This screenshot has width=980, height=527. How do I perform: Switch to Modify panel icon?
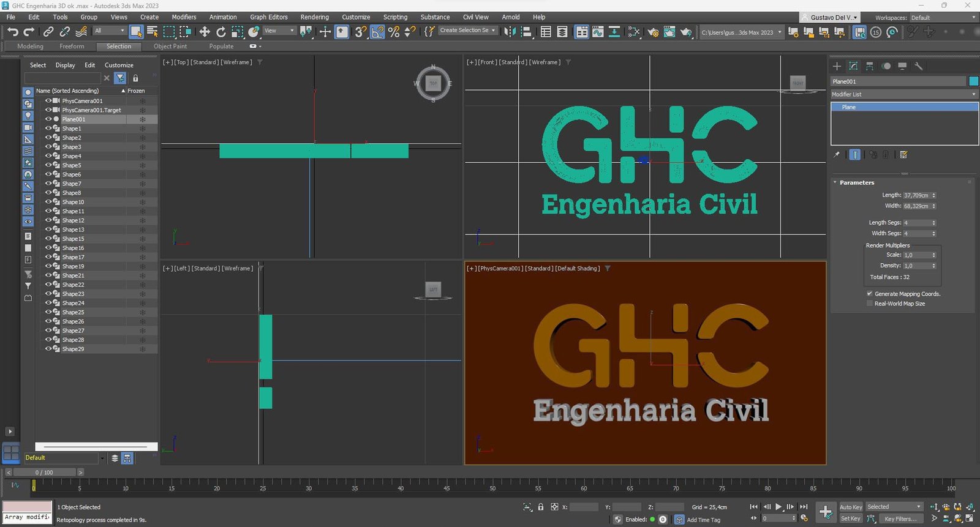point(853,66)
